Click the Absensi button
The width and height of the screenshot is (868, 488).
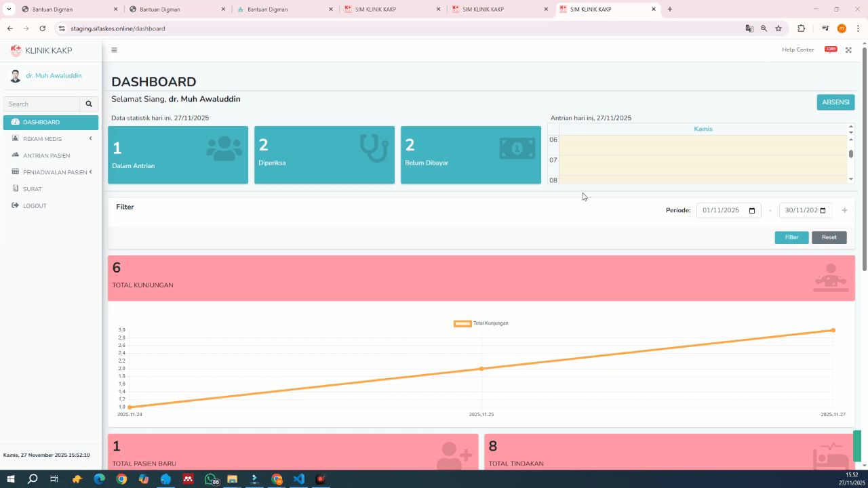pyautogui.click(x=835, y=102)
